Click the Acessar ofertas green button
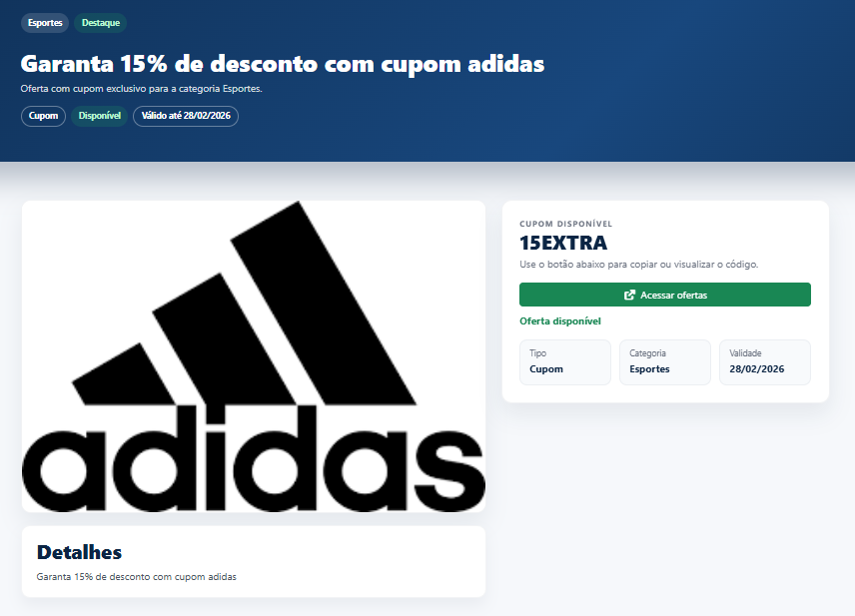The width and height of the screenshot is (855, 616). [664, 295]
